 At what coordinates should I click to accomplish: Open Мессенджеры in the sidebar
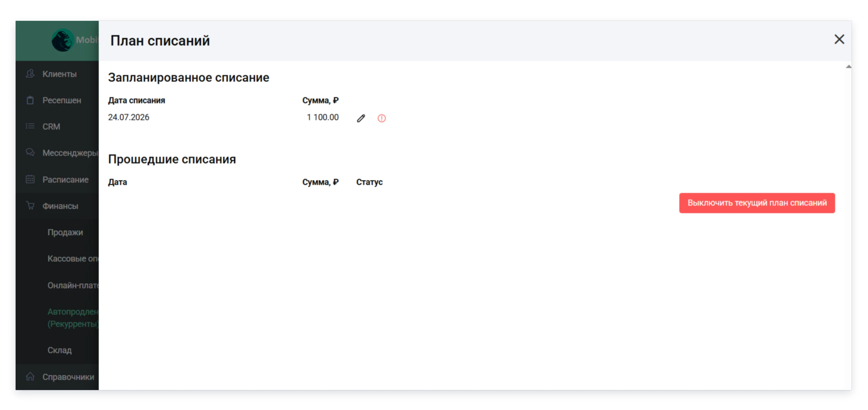[57, 153]
